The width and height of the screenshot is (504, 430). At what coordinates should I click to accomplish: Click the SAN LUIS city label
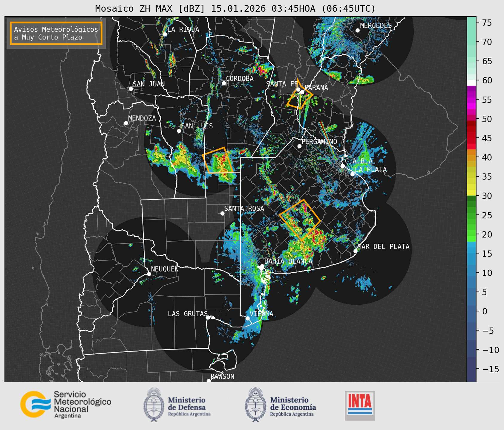(x=197, y=126)
